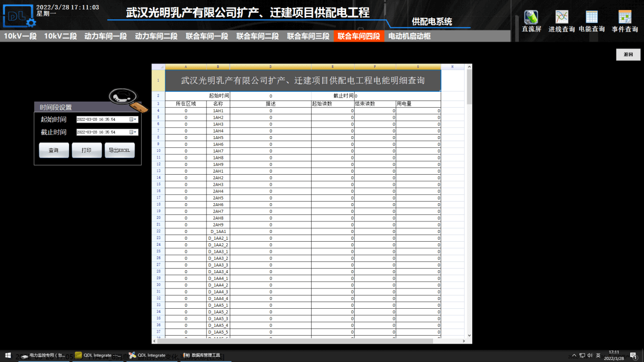
Task: Switch to the 电动机启动柜 tab
Action: tap(410, 36)
